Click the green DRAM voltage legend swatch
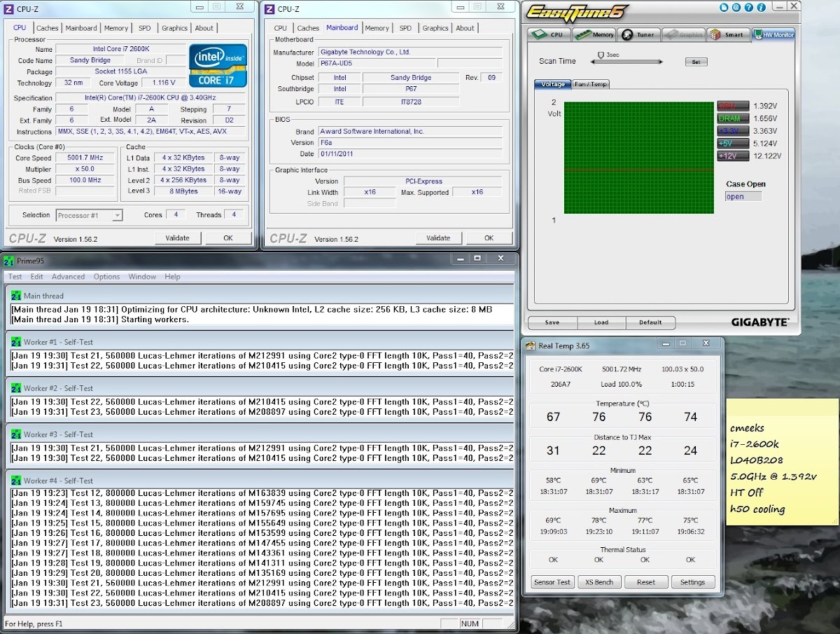The image size is (840, 634). tap(733, 118)
